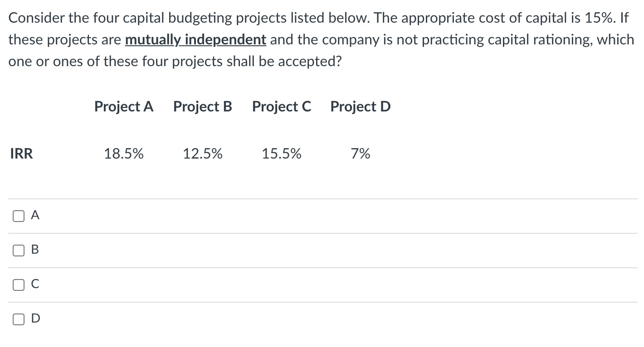Click the 15.5% IRR value
This screenshot has width=644, height=347.
tap(282, 154)
